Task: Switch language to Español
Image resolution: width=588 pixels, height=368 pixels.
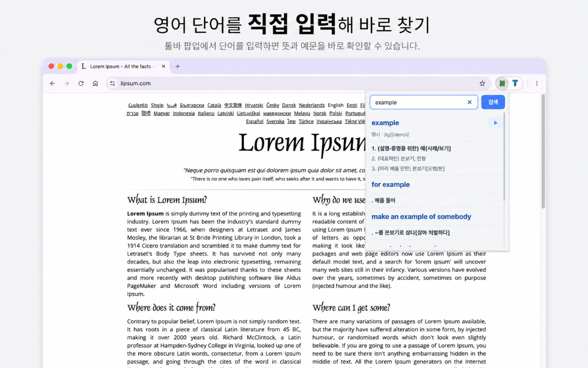Action: [254, 121]
